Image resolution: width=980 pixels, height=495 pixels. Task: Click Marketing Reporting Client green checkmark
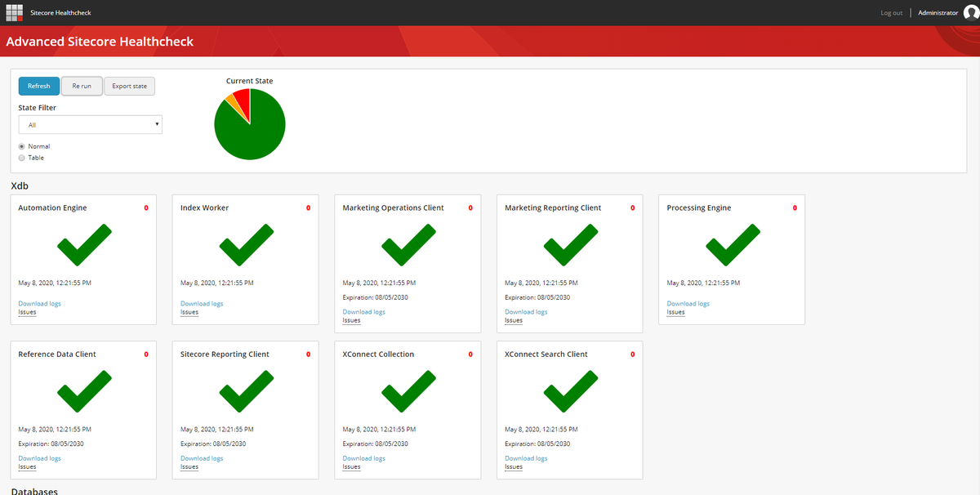click(571, 245)
